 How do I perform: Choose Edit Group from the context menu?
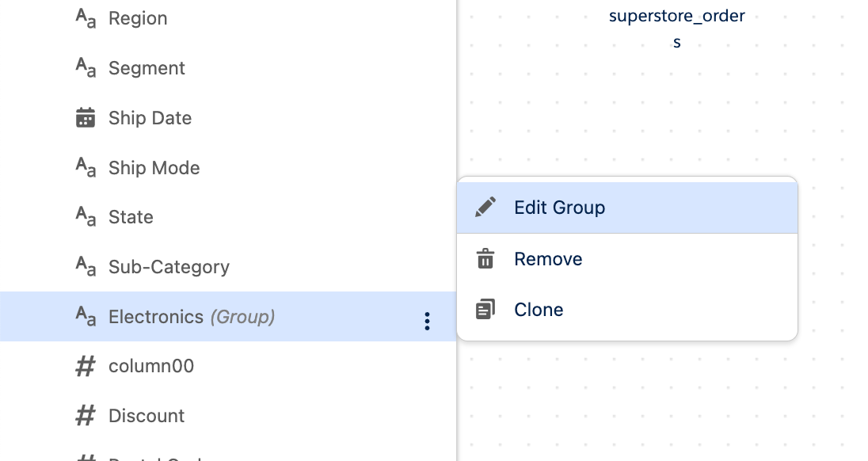click(x=559, y=208)
